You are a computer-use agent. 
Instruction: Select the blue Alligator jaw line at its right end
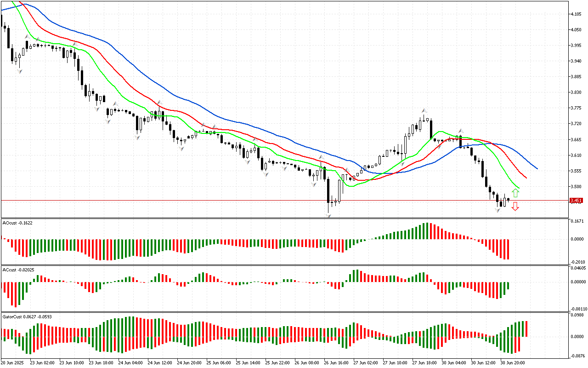(537, 168)
